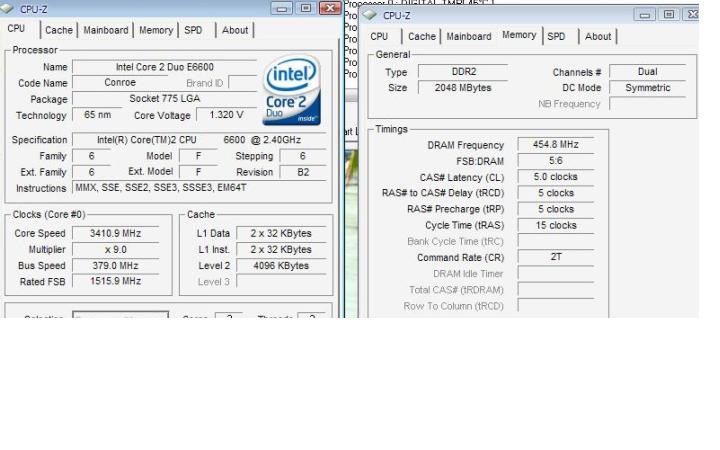Click the CAS# Latency value '5.0 clocks'
This screenshot has width=720, height=450.
[x=556, y=177]
